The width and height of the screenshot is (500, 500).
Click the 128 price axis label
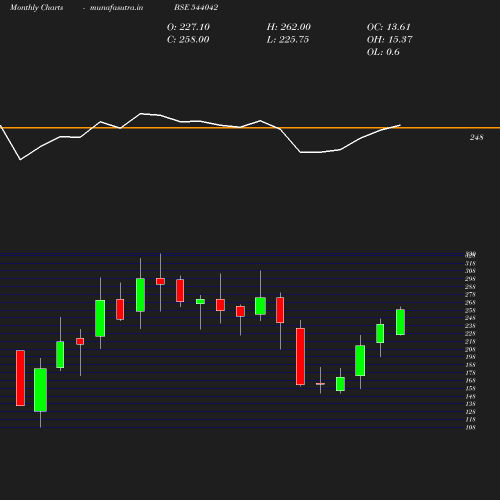point(470,412)
